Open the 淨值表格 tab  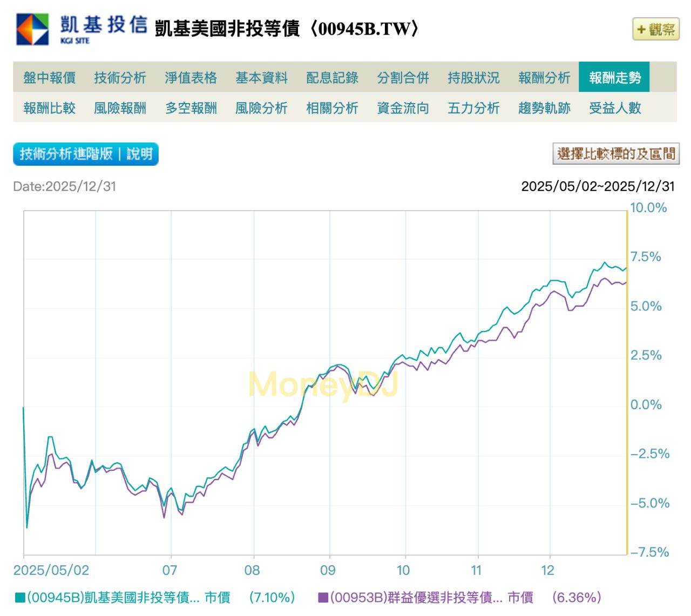191,78
